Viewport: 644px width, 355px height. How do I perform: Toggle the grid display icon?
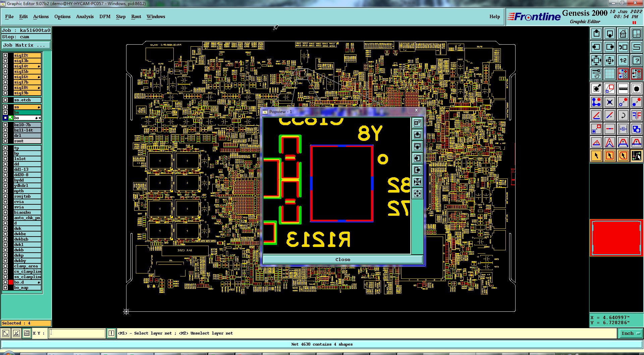(610, 73)
